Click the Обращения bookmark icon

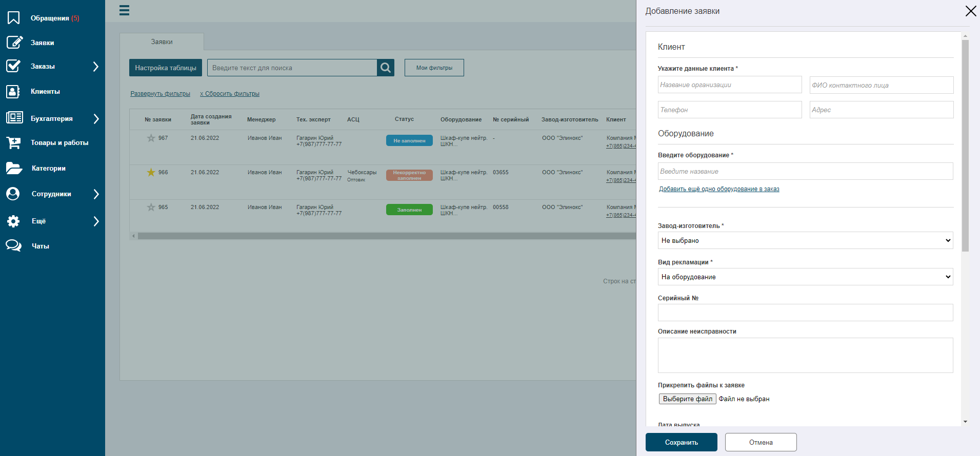pos(13,18)
